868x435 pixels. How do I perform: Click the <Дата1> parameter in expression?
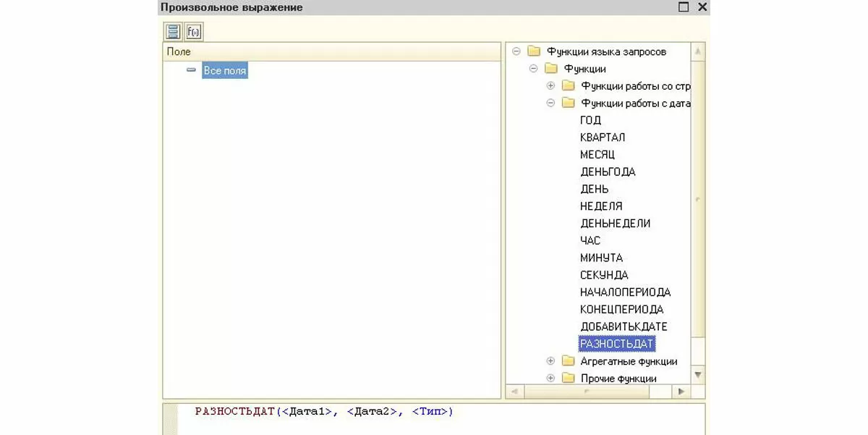click(x=307, y=412)
